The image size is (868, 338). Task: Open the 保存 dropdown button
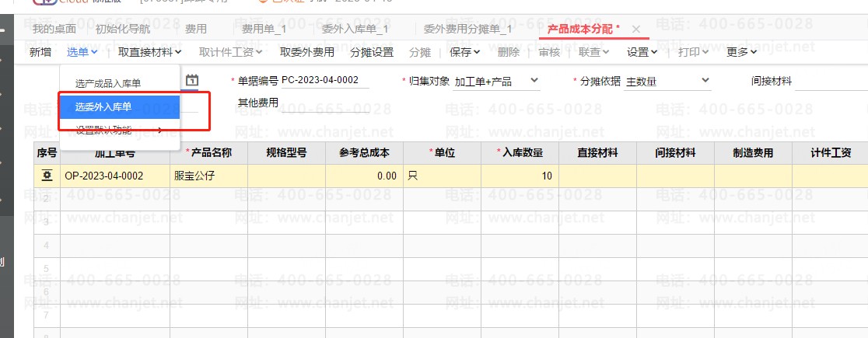(x=465, y=52)
